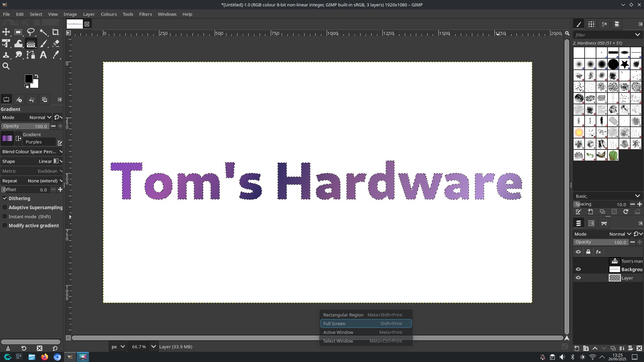
Task: Adjust the brush Spacing slider
Action: coord(600,204)
